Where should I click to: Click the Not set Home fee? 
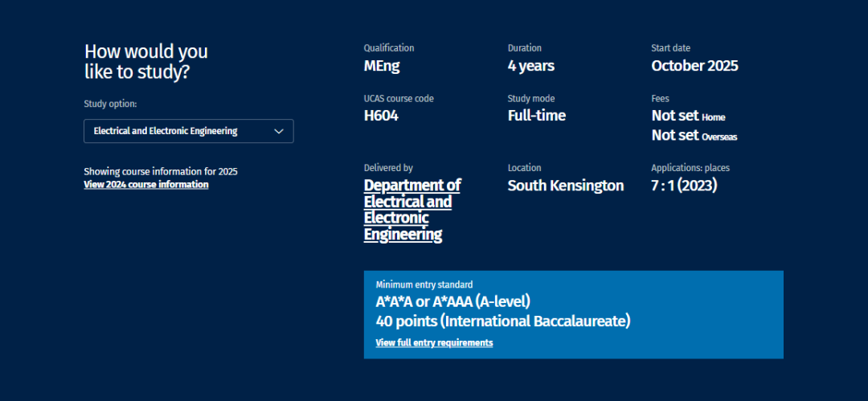688,117
